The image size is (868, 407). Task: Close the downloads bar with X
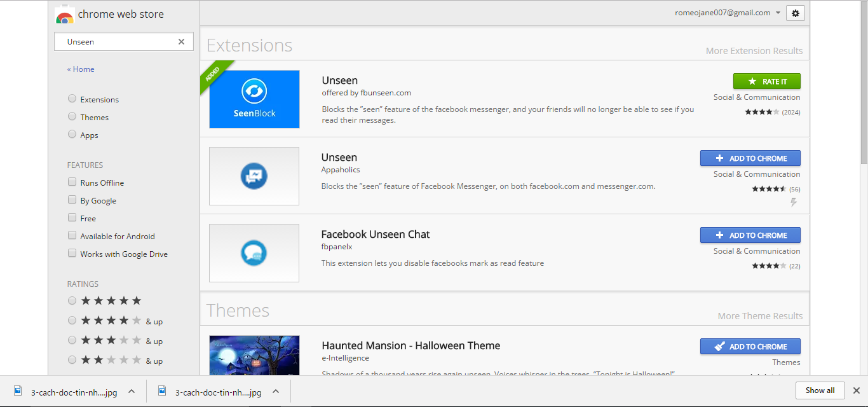[x=857, y=390]
